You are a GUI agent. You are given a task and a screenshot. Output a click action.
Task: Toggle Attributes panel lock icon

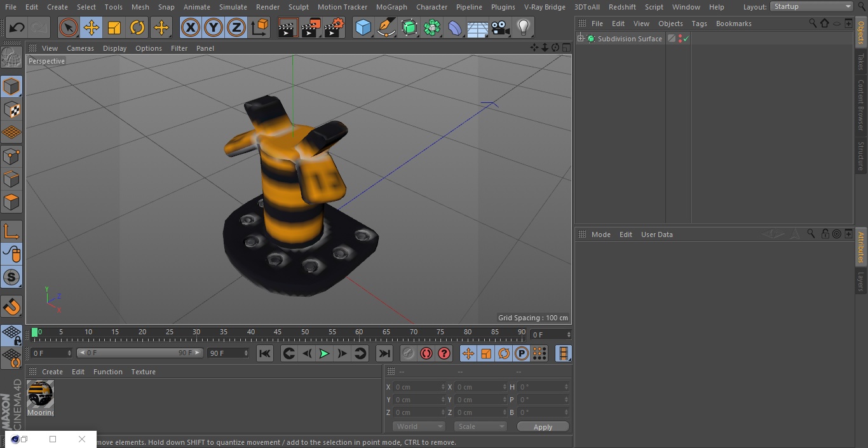[825, 234]
